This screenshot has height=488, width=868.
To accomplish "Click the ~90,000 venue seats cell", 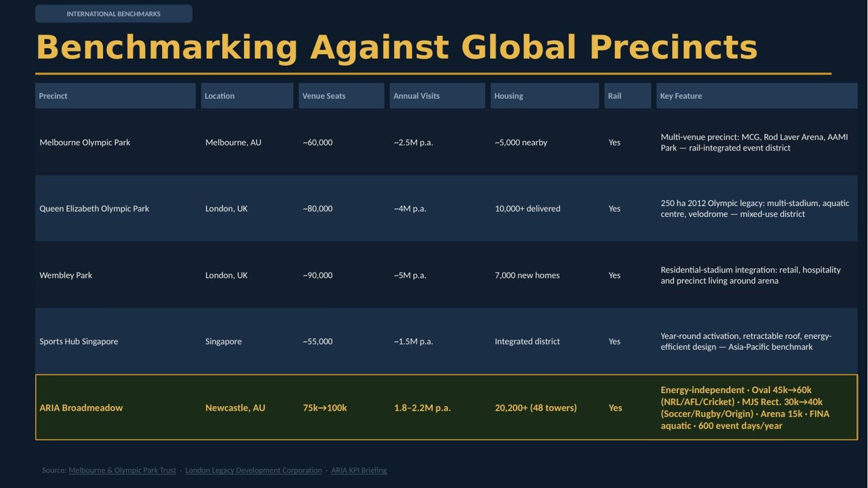I will [x=317, y=275].
